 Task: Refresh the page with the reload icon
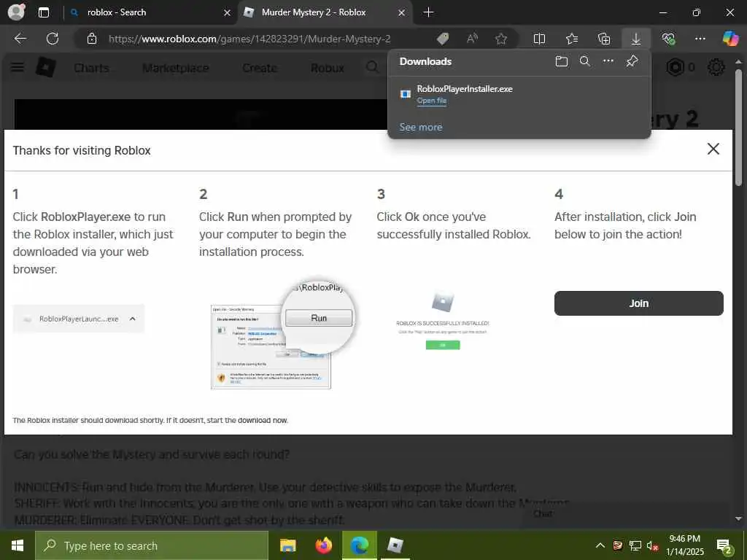[x=53, y=39]
